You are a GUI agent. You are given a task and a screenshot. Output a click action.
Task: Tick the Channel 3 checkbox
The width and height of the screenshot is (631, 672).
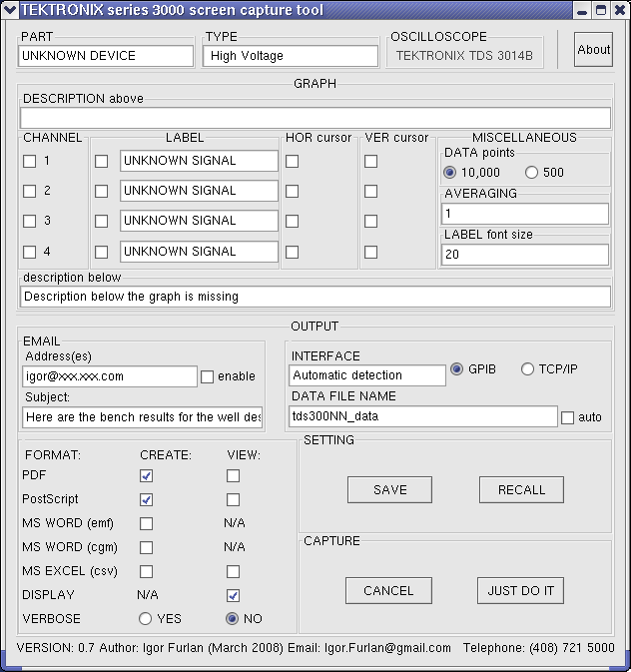[x=30, y=221]
